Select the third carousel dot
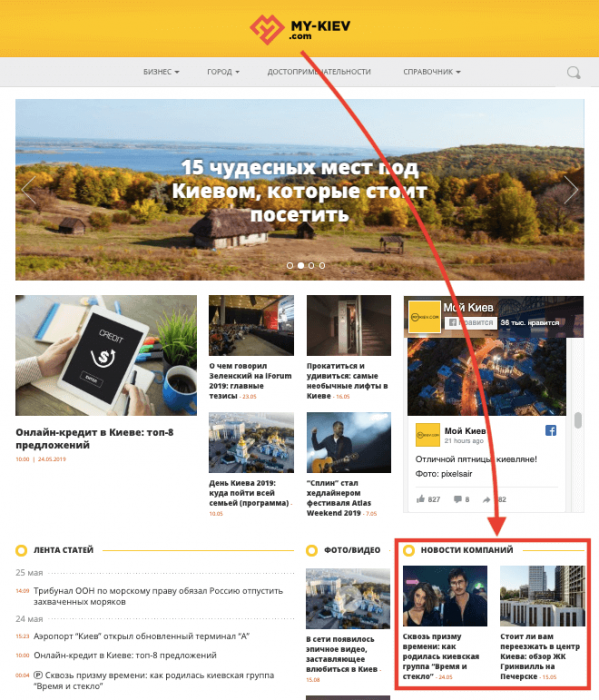 [312, 266]
